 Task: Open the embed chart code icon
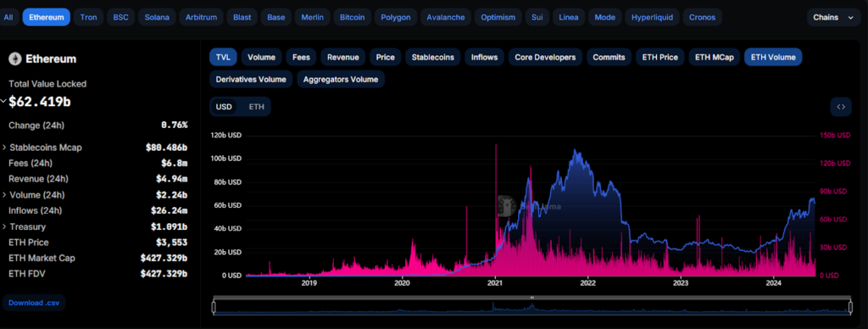pos(841,107)
